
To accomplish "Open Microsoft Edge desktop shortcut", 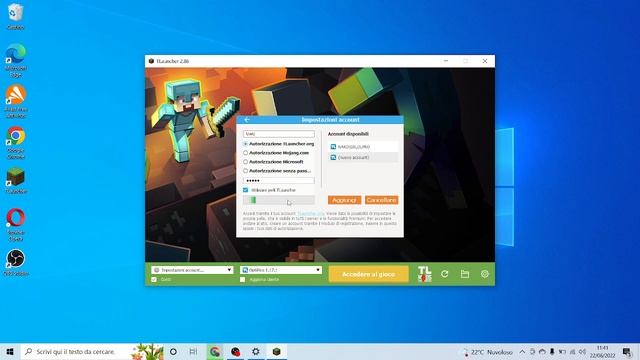I will click(x=16, y=60).
